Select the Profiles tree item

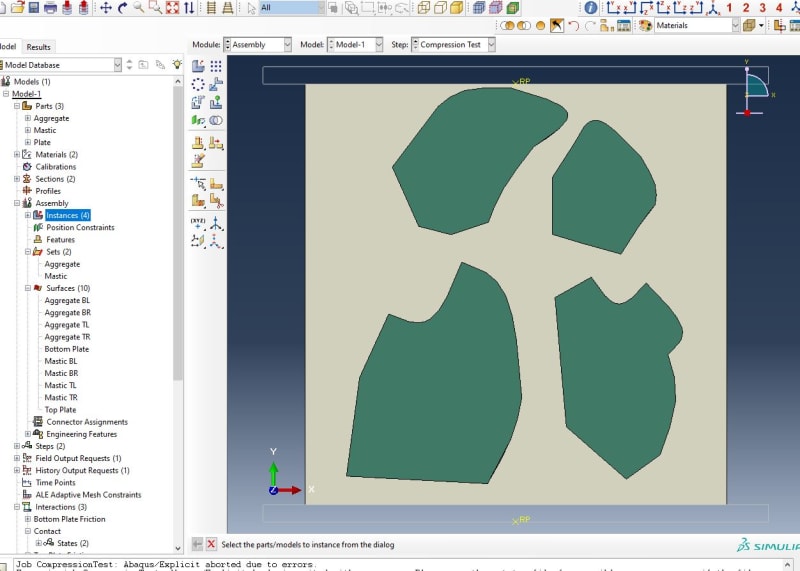tap(48, 191)
